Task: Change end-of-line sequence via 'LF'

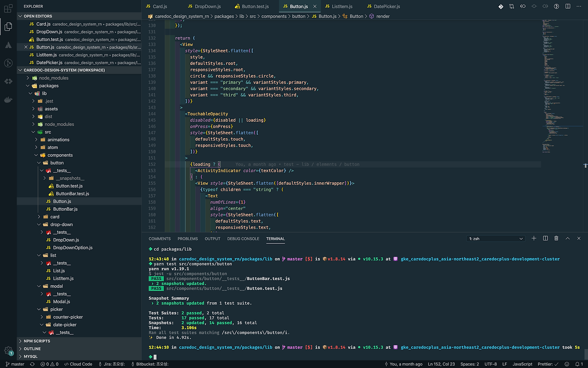Action: tap(505, 364)
